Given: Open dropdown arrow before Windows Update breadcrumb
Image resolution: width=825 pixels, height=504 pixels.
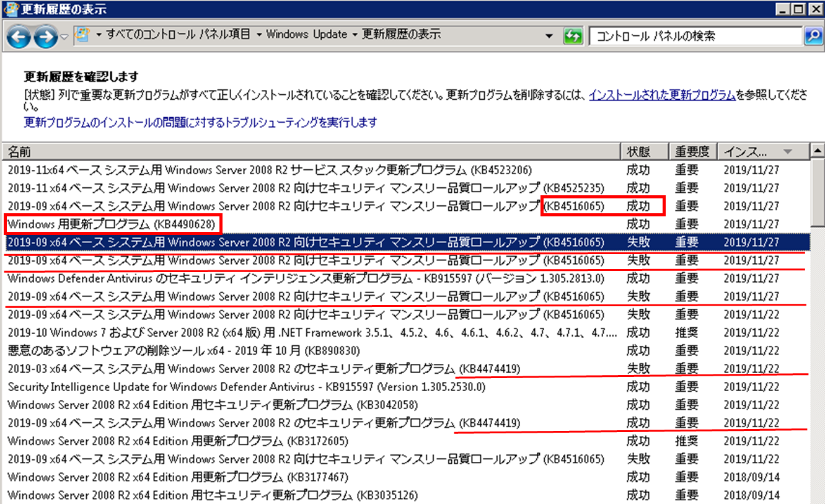Looking at the screenshot, I should [x=258, y=35].
